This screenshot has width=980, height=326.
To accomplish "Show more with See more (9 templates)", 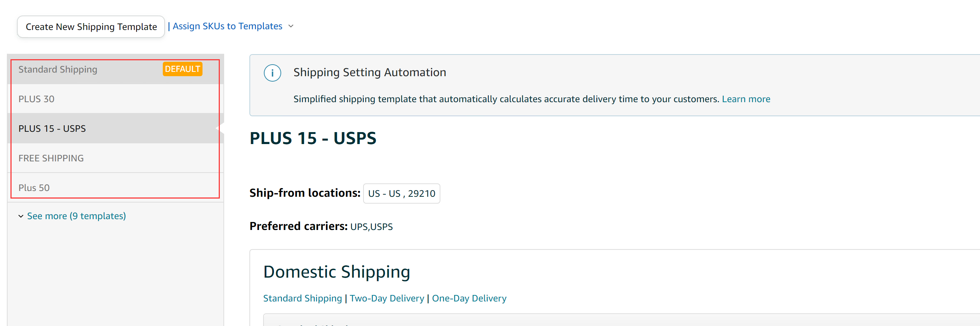I will (76, 216).
